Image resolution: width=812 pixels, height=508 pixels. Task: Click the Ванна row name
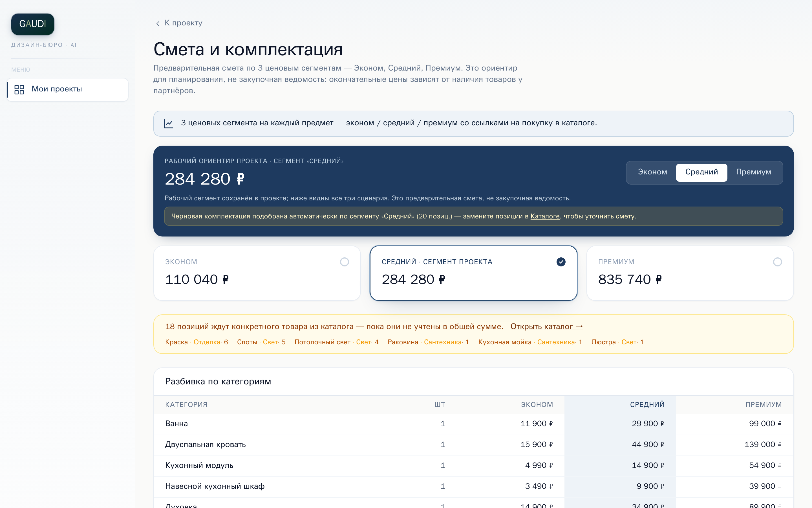[176, 424]
